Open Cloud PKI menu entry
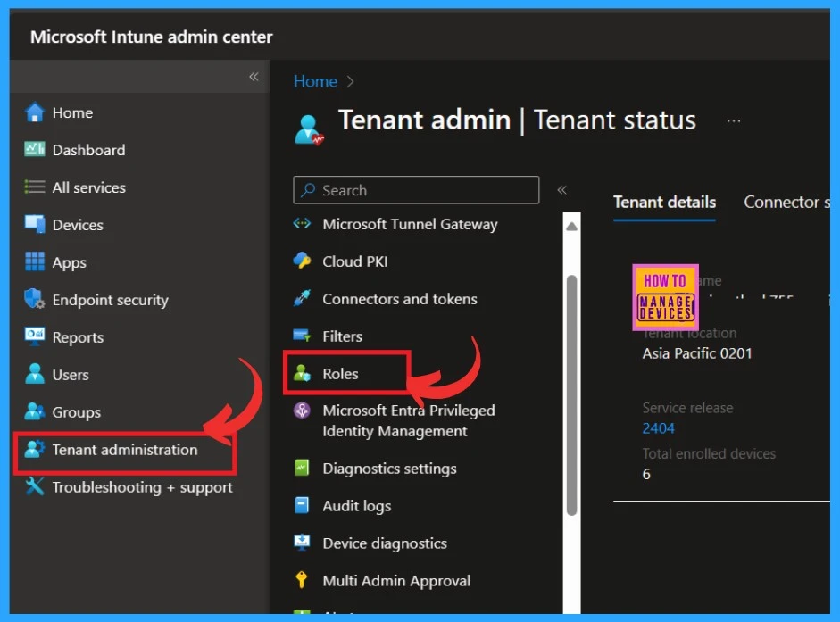 pyautogui.click(x=354, y=261)
